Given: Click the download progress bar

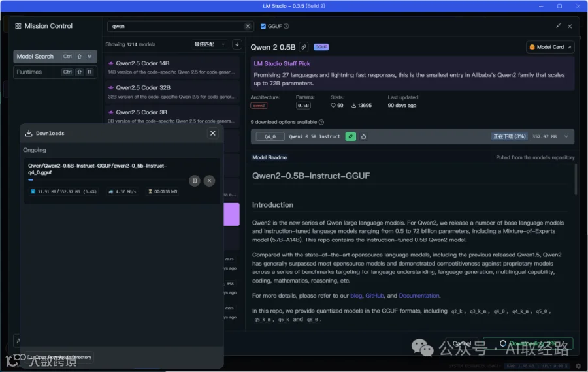Looking at the screenshot, I should (106, 180).
